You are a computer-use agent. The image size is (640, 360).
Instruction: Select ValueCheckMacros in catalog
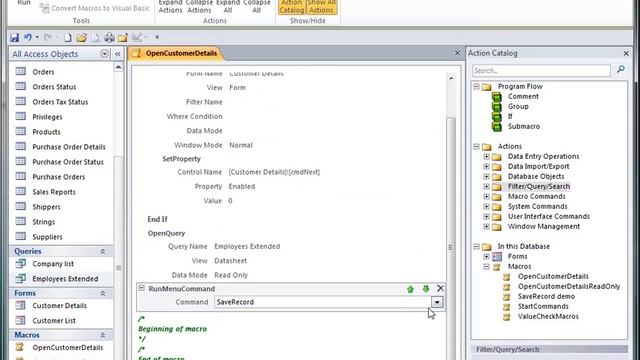[548, 316]
